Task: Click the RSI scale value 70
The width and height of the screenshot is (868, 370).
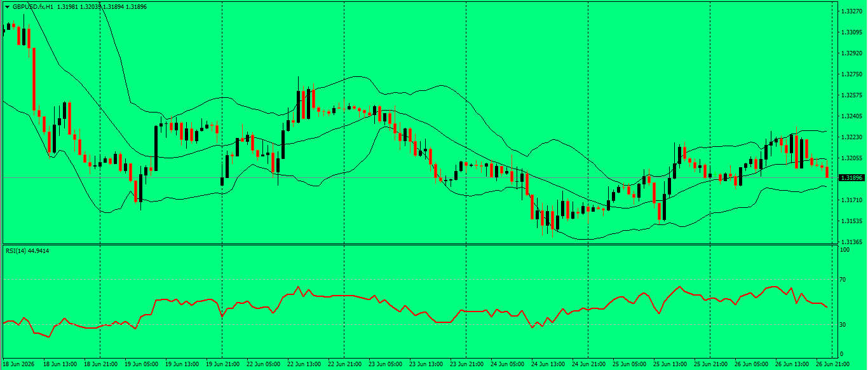Action: [x=844, y=279]
